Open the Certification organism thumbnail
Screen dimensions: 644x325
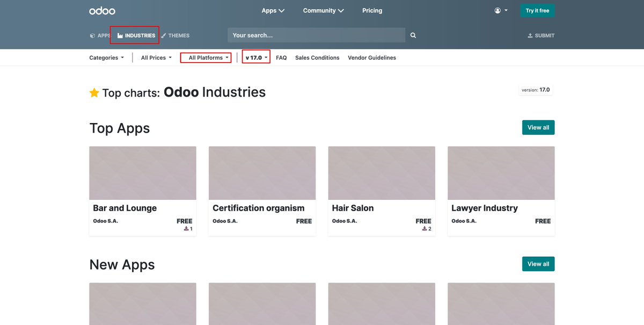pyautogui.click(x=262, y=173)
